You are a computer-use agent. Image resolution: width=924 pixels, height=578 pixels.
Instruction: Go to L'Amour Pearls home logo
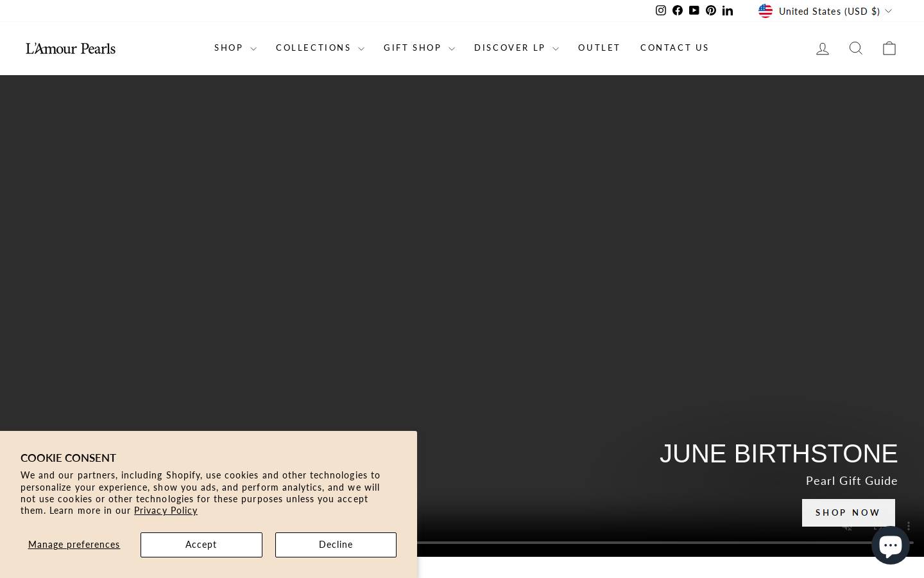tap(71, 48)
